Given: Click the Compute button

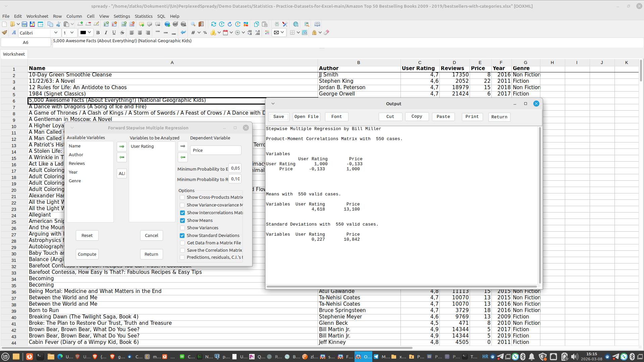Looking at the screenshot, I should [x=87, y=254].
